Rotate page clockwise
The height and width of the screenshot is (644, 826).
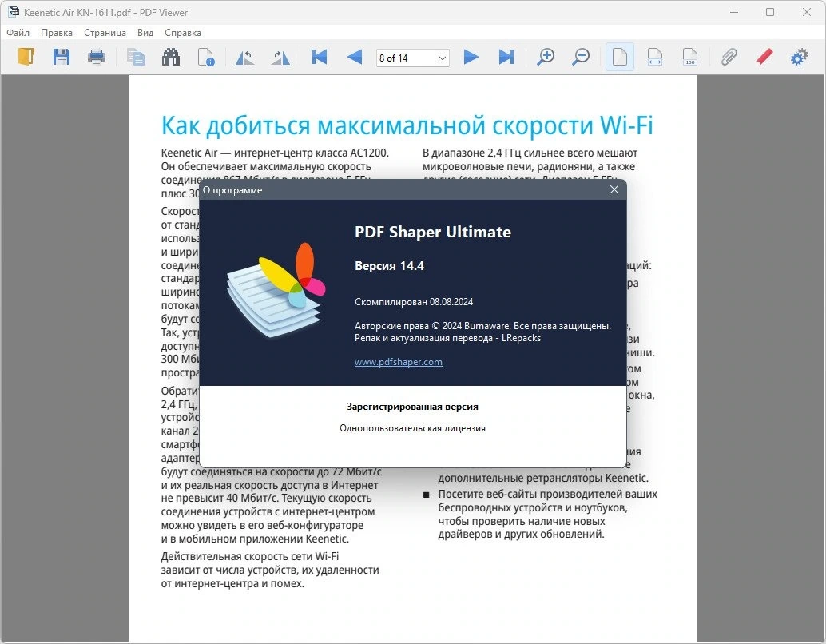[280, 57]
